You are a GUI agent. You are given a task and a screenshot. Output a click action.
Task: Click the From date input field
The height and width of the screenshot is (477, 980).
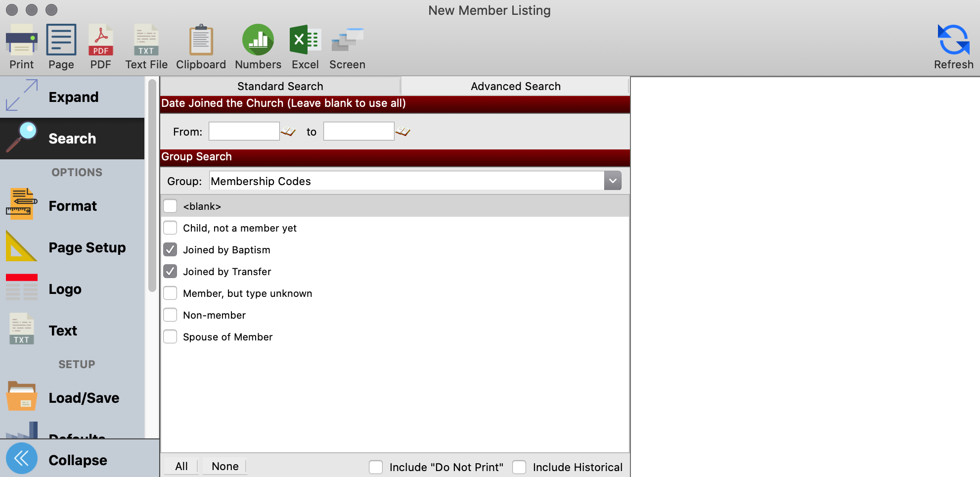(244, 132)
